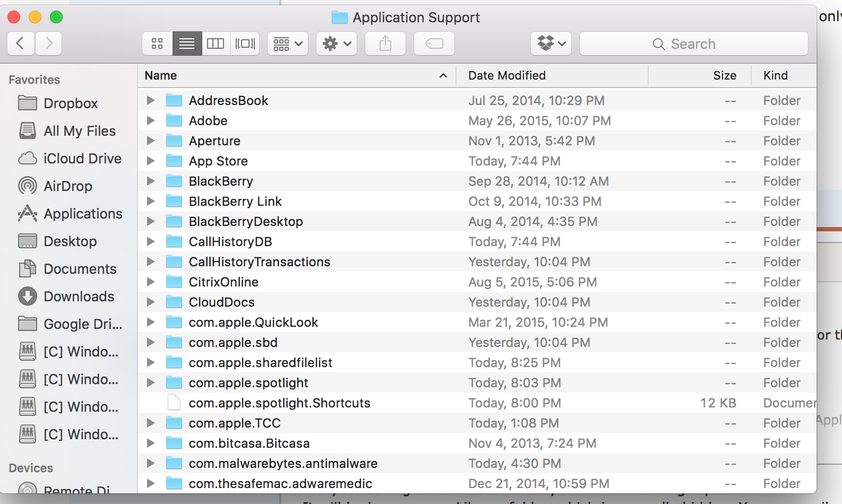The image size is (842, 504).
Task: Select the com.thesafemac.adwaremedic folder icon
Action: click(x=174, y=483)
